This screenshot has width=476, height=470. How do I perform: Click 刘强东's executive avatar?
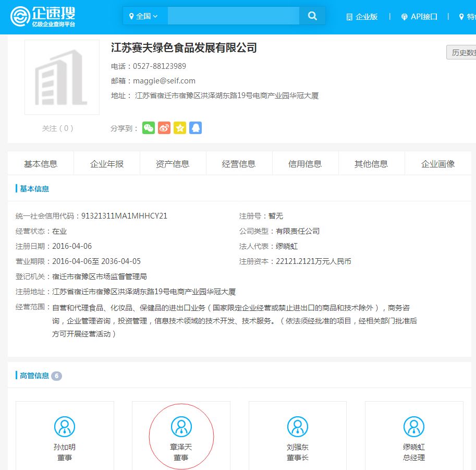tap(298, 426)
